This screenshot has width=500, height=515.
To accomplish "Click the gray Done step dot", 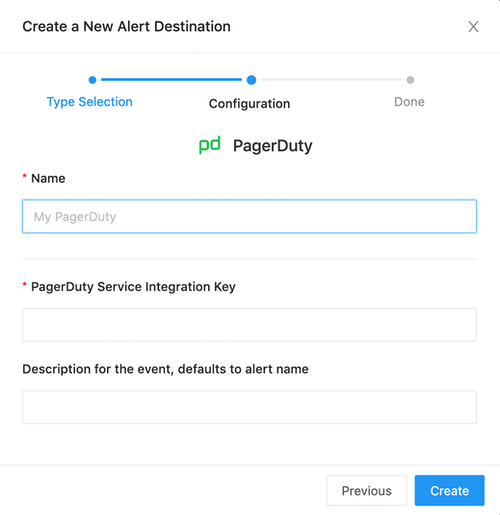I will (x=410, y=80).
